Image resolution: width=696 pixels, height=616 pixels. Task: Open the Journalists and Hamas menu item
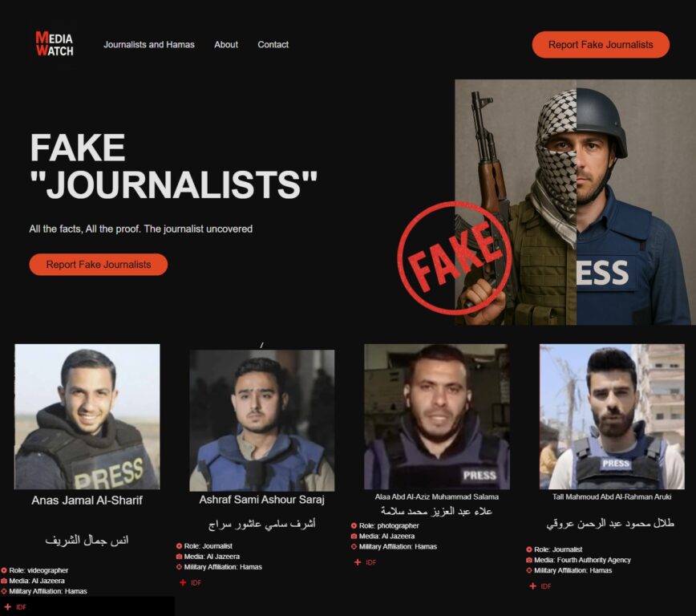pos(148,44)
